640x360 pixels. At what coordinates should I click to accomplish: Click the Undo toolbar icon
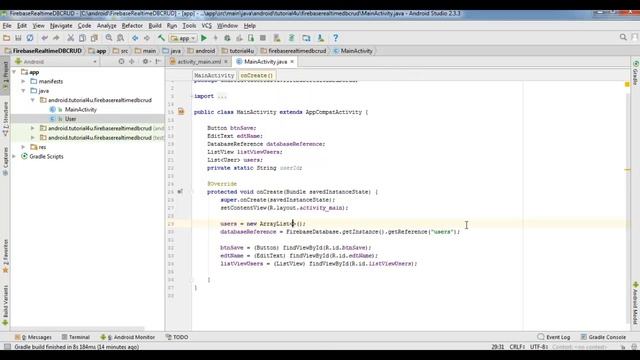(44, 38)
